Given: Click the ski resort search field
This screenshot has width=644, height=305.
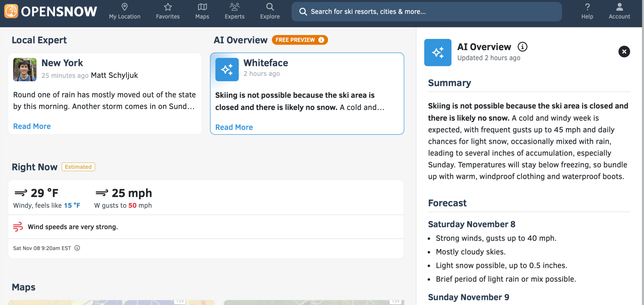Looking at the screenshot, I should click(x=426, y=12).
